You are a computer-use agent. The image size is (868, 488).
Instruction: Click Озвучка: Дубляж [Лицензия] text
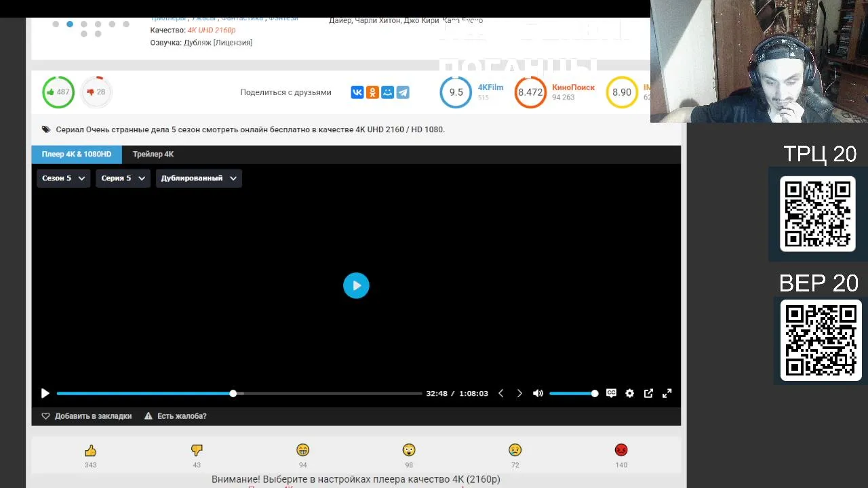(x=201, y=43)
